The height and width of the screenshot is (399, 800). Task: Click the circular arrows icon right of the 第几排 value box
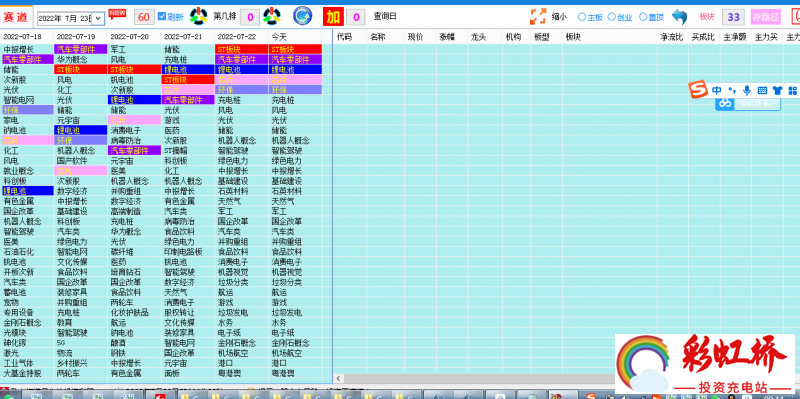click(x=272, y=16)
